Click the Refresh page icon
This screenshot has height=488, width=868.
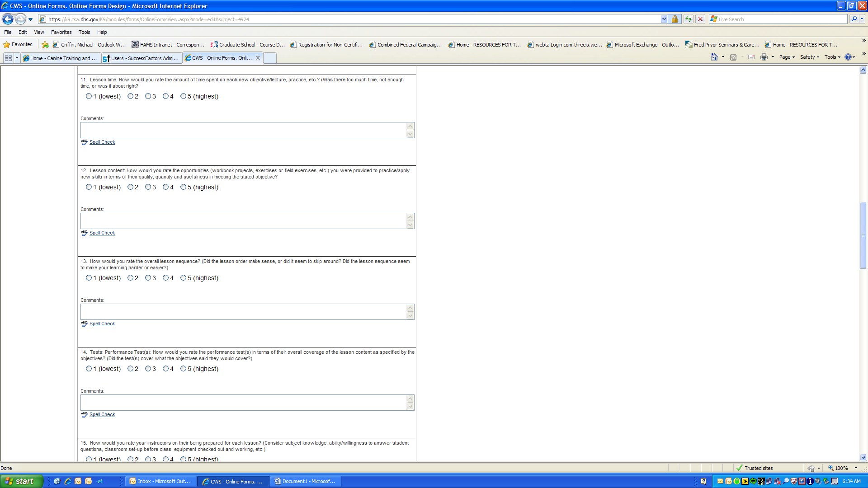[688, 19]
